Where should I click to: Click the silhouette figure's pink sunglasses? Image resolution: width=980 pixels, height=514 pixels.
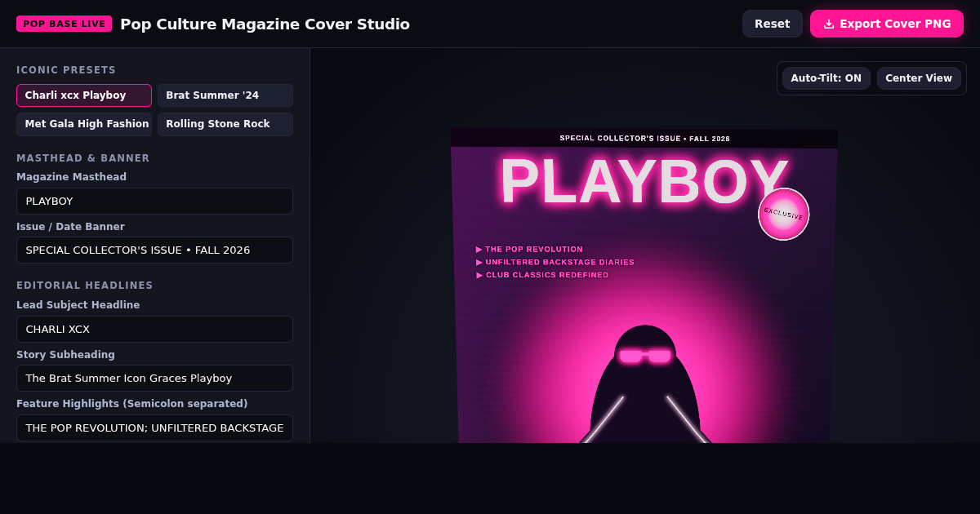(x=645, y=356)
